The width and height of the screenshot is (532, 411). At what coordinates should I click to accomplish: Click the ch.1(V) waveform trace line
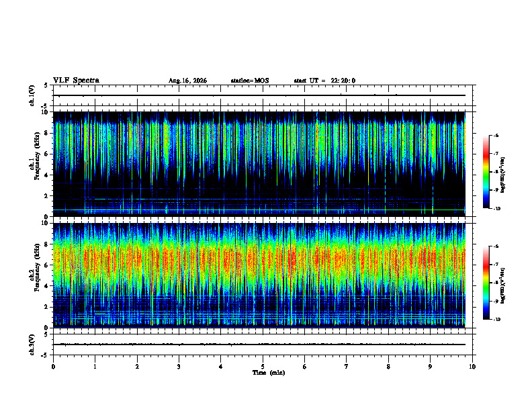(x=259, y=95)
